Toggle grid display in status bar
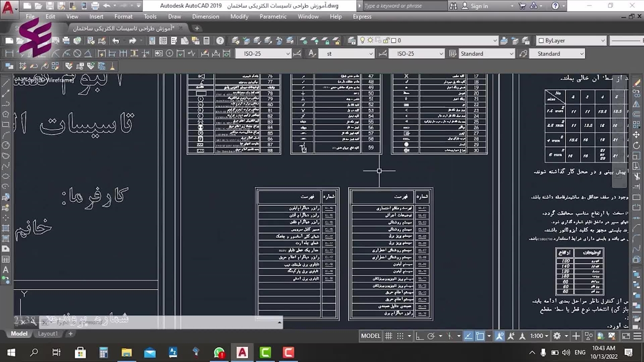 388,336
